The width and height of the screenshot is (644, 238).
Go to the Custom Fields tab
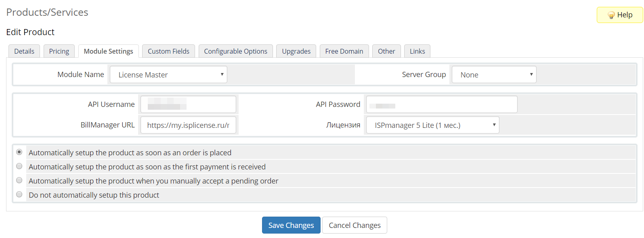coord(168,51)
